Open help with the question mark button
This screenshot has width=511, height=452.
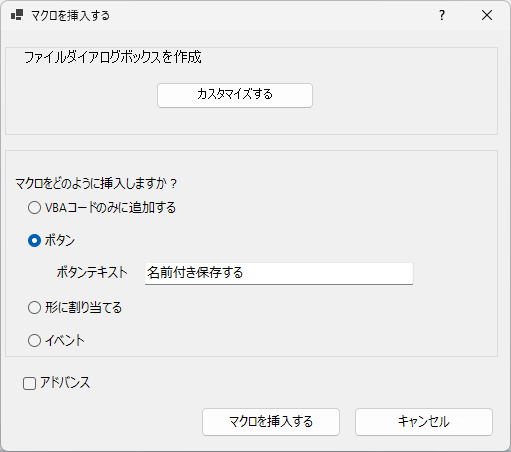[442, 15]
